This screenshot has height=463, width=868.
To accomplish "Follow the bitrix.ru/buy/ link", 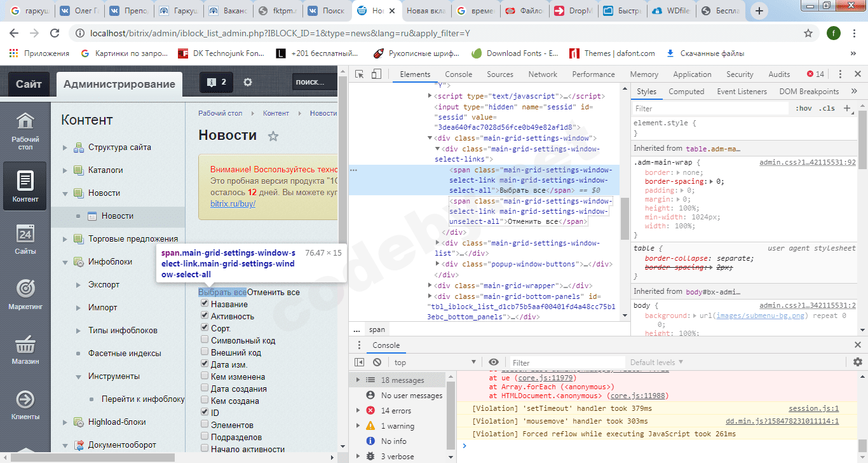I will click(233, 204).
